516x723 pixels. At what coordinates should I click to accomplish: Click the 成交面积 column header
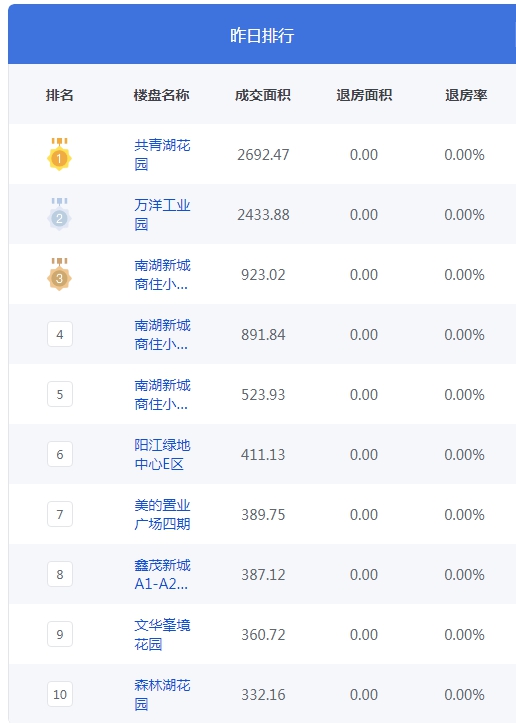pos(263,95)
